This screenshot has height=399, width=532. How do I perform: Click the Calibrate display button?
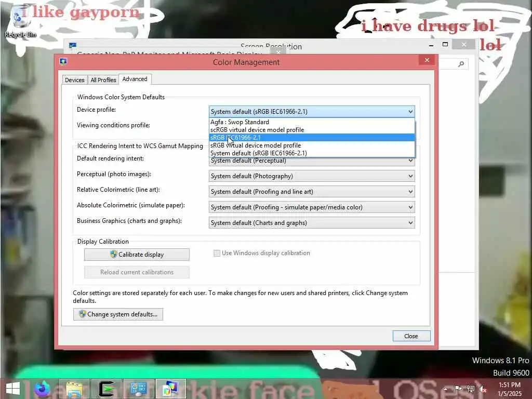137,255
